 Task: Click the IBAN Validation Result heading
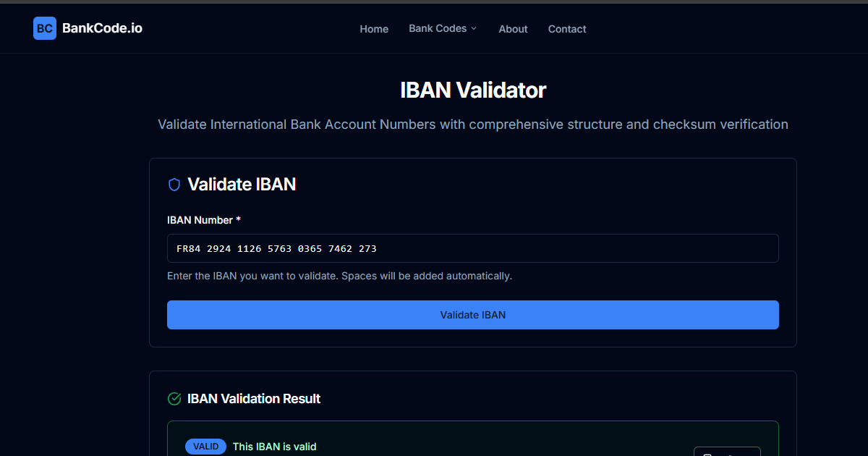tap(254, 399)
